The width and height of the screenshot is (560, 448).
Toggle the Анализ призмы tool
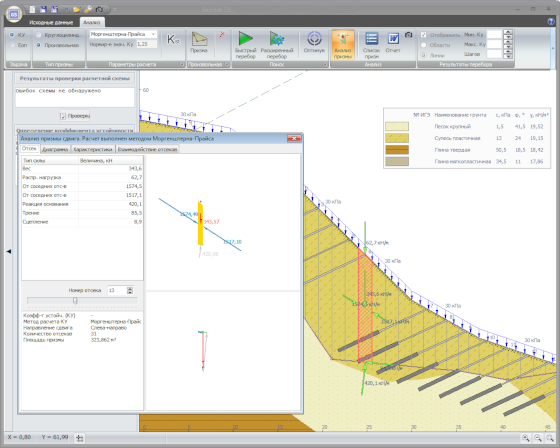pyautogui.click(x=343, y=45)
